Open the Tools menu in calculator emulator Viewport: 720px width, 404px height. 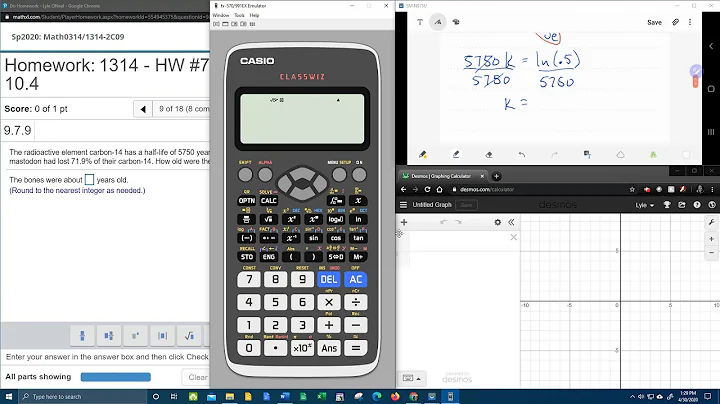pyautogui.click(x=239, y=15)
